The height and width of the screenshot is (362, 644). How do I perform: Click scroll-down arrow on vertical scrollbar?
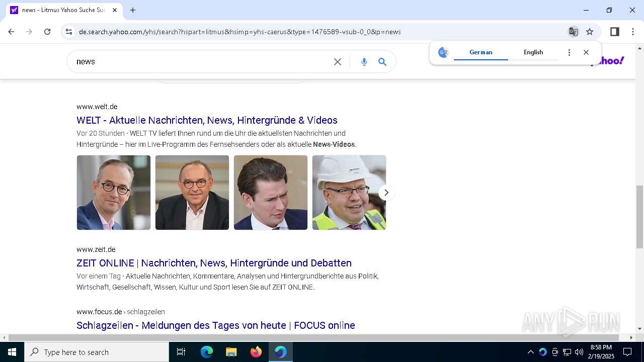click(x=639, y=329)
